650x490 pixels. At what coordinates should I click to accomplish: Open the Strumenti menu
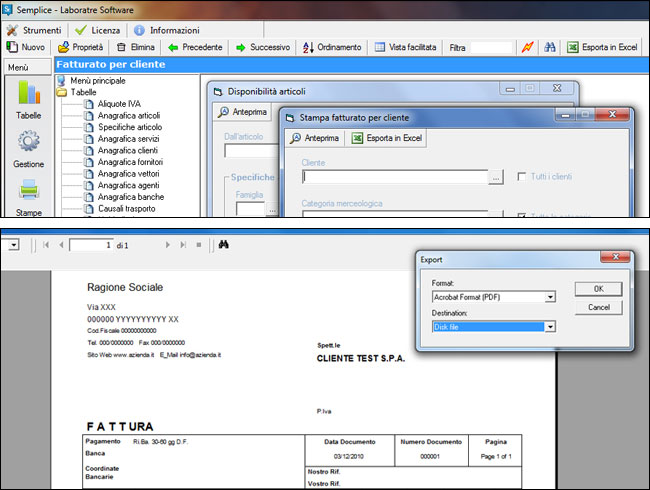34,30
